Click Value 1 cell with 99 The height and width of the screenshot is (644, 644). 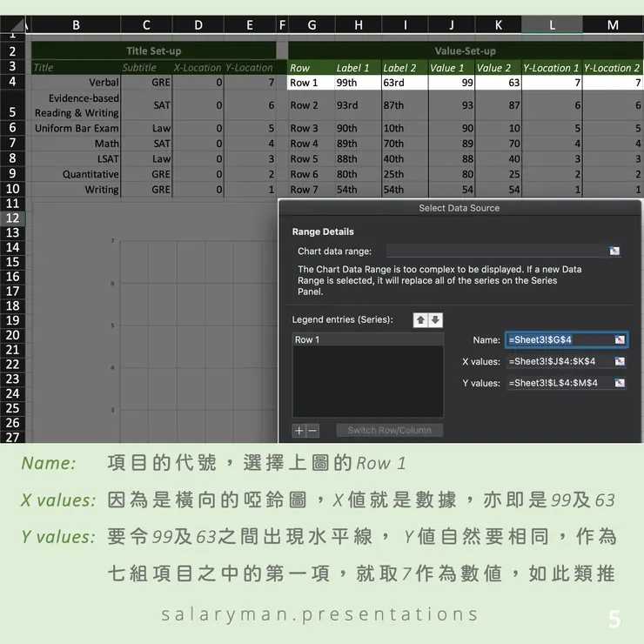tap(452, 83)
